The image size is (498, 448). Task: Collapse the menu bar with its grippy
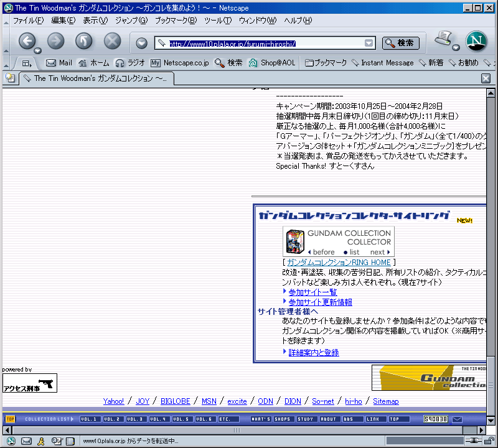point(6,21)
